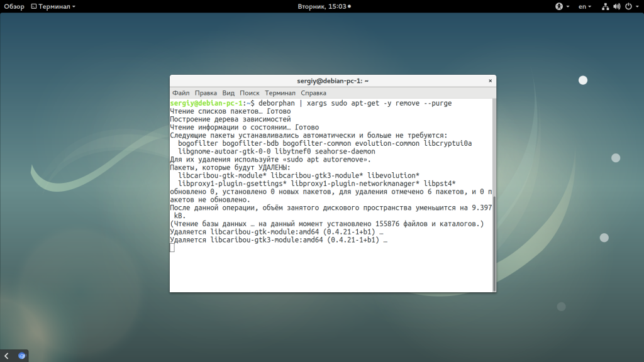The height and width of the screenshot is (362, 644).
Task: Open the accessibility menu icon
Action: tap(558, 6)
